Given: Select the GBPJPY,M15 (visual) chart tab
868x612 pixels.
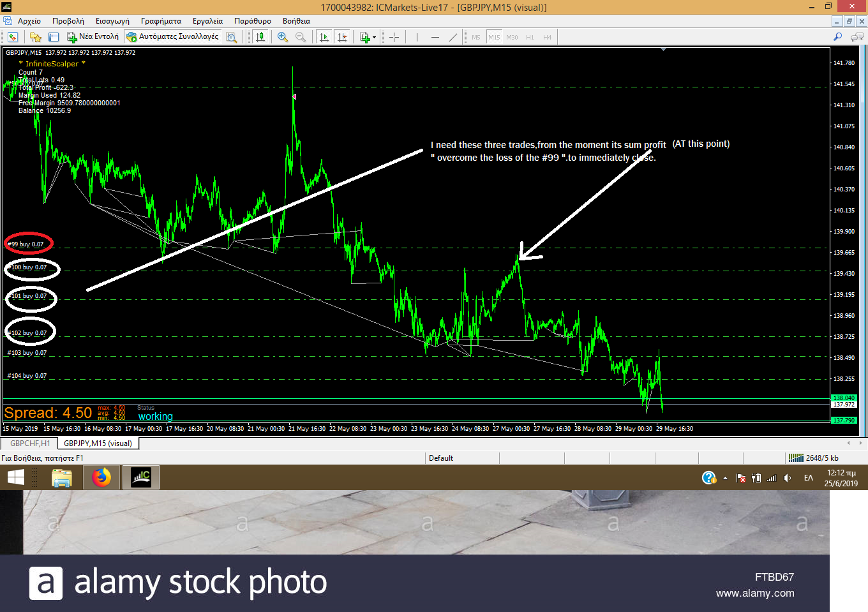Looking at the screenshot, I should (x=98, y=443).
